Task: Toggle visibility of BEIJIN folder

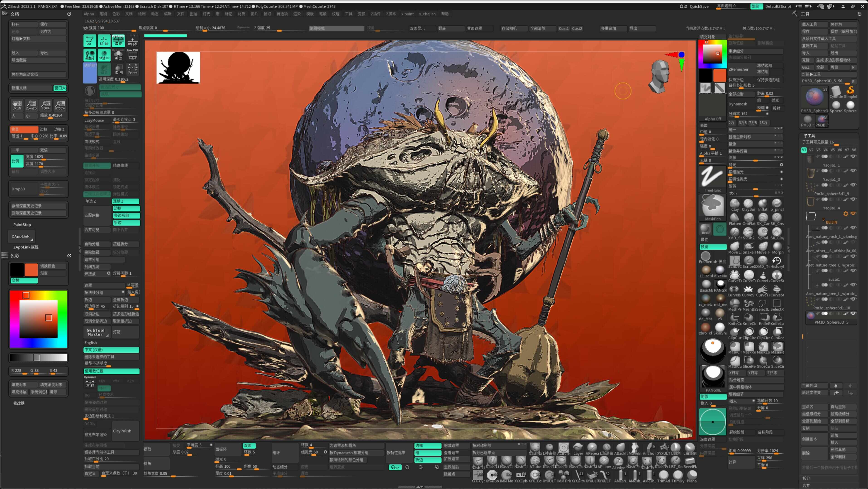Action: 853,213
